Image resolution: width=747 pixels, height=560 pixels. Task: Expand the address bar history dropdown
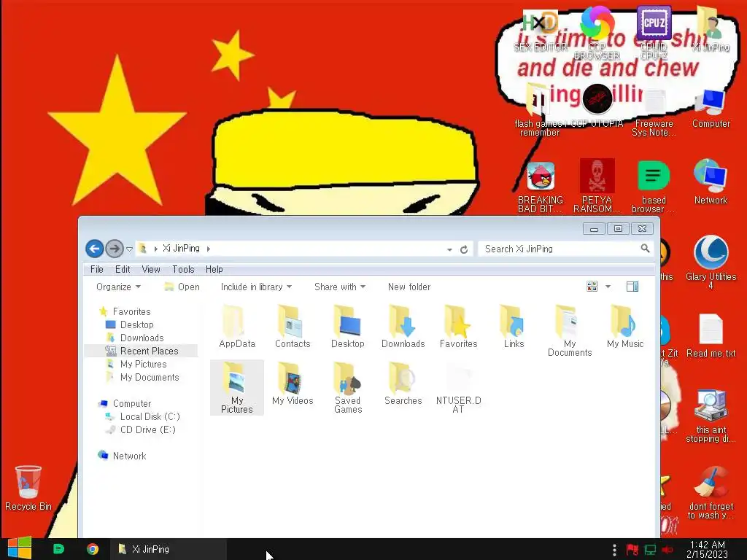pyautogui.click(x=449, y=249)
